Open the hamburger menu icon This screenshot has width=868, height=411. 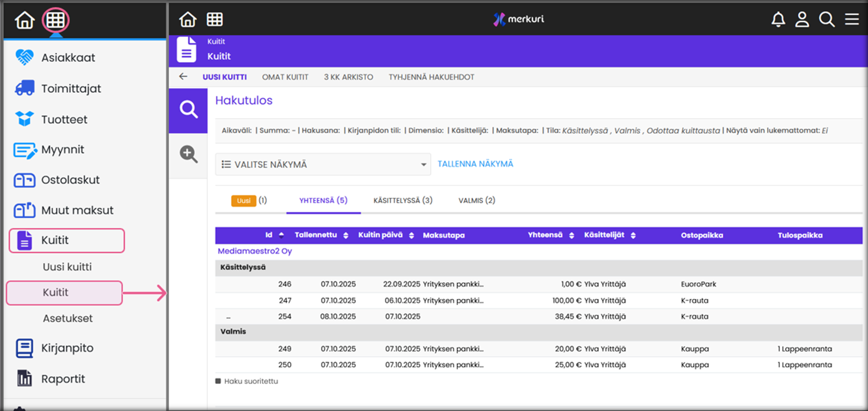(851, 19)
